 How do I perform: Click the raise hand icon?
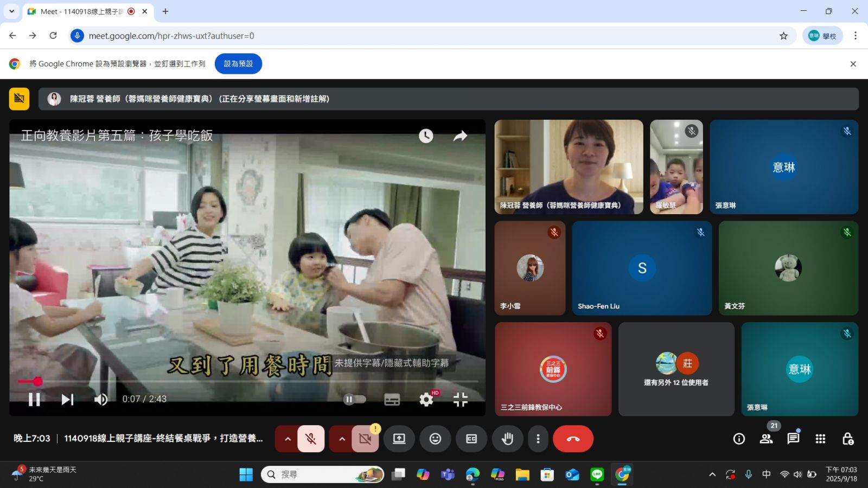coord(507,439)
